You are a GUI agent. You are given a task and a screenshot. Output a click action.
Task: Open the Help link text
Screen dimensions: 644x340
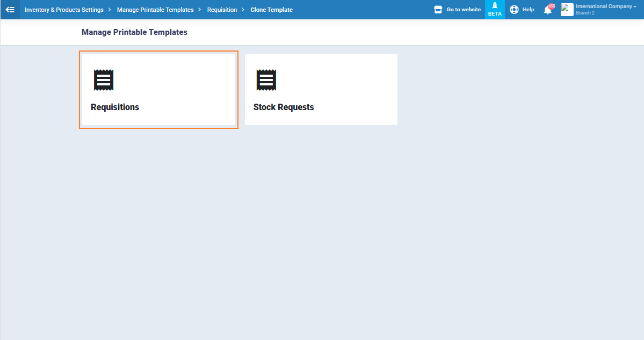pyautogui.click(x=528, y=10)
